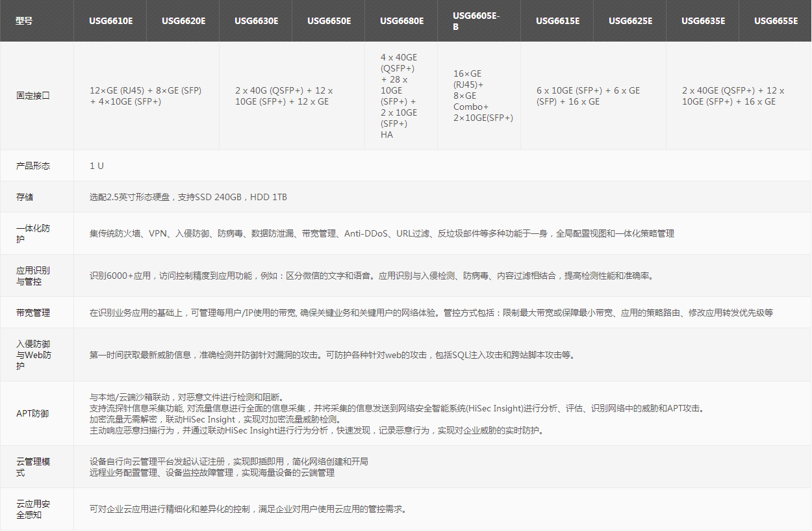Click the 设备自行向云管理平台发起认证注册 line
This screenshot has height=531, width=812.
pyautogui.click(x=229, y=461)
